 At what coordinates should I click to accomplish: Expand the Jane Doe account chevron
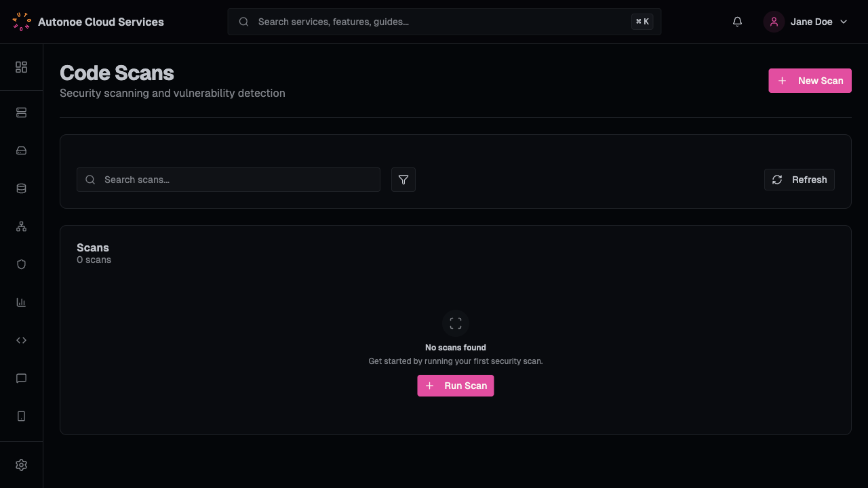[x=844, y=22]
